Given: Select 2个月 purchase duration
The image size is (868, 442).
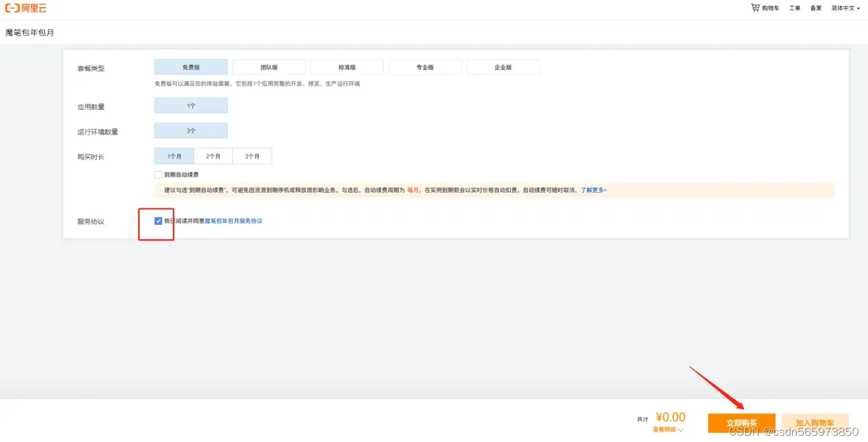Looking at the screenshot, I should [x=213, y=156].
